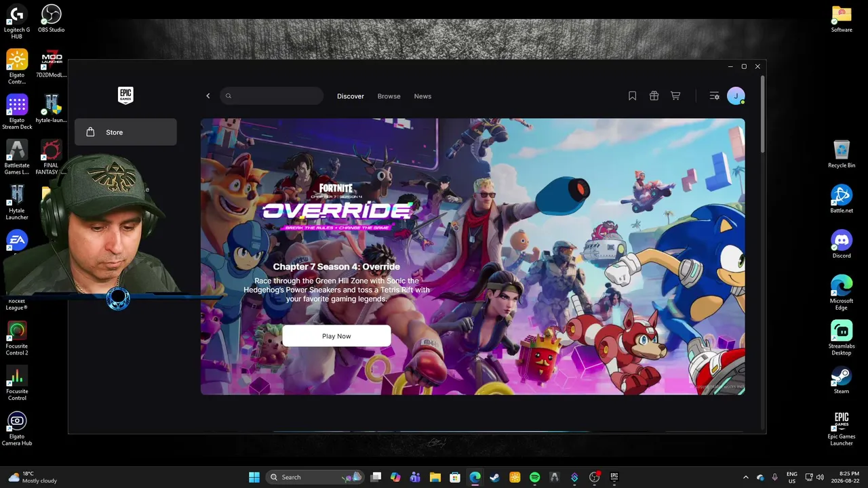Click the Epic Games logo in the launcher

pyautogui.click(x=125, y=96)
